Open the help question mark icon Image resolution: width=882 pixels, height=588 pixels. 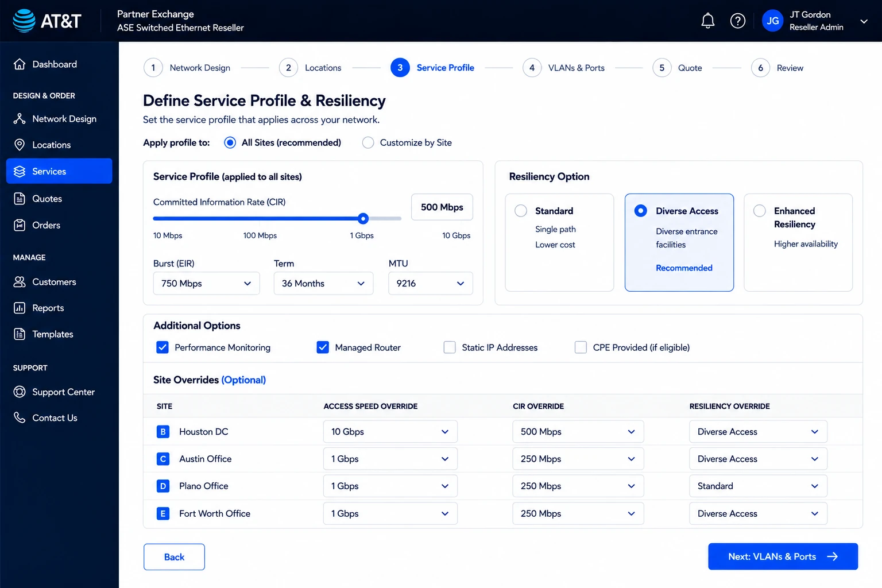737,21
